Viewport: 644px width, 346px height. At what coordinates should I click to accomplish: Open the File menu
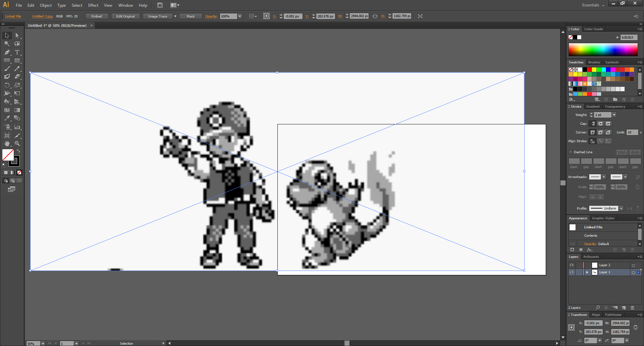pyautogui.click(x=19, y=5)
